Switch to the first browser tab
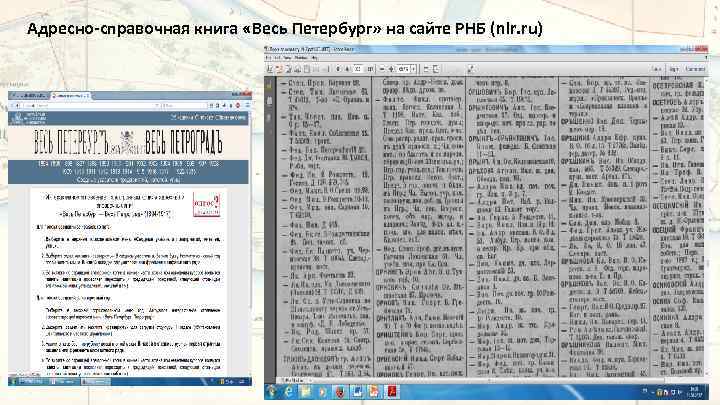720x405 pixels. tap(29, 96)
